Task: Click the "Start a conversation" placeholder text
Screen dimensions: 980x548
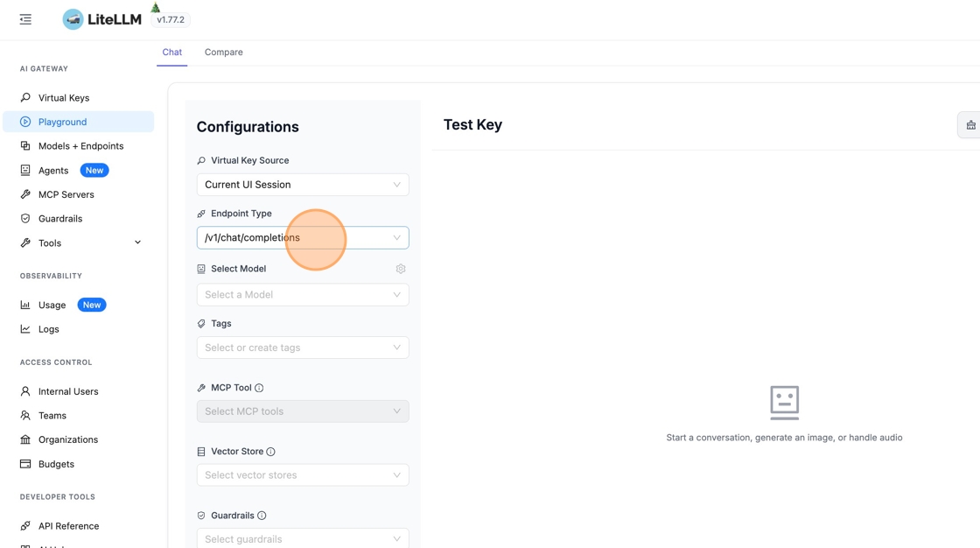Action: click(x=784, y=438)
